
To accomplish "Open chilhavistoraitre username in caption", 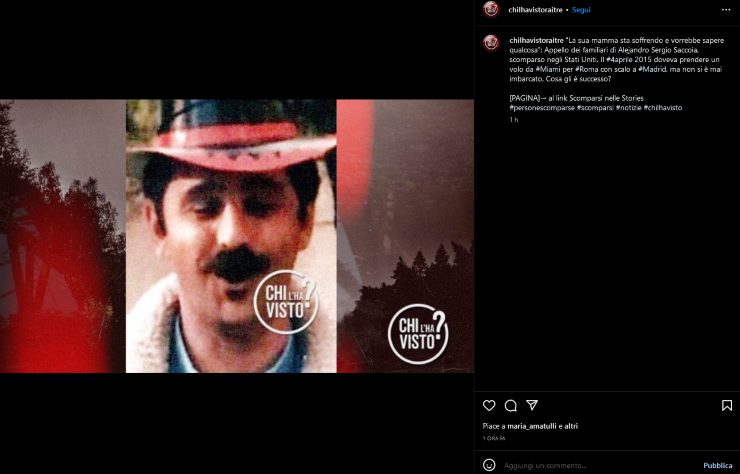I will (536, 41).
